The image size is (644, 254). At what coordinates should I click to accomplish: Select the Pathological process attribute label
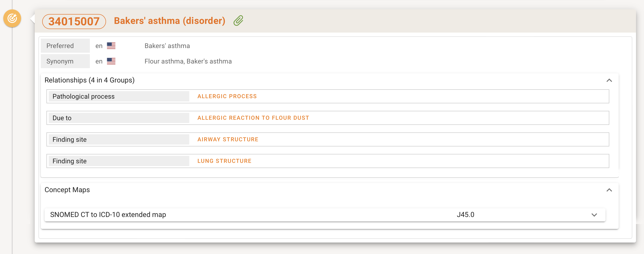83,96
